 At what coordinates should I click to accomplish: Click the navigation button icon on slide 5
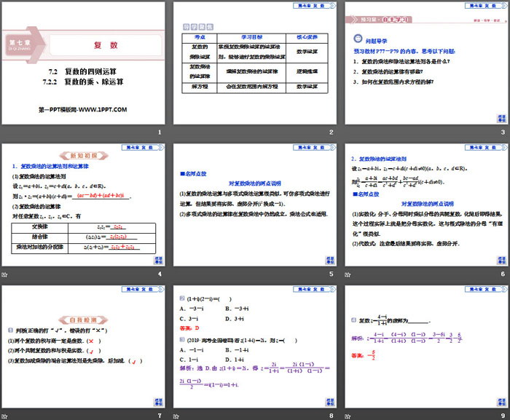[328, 258]
